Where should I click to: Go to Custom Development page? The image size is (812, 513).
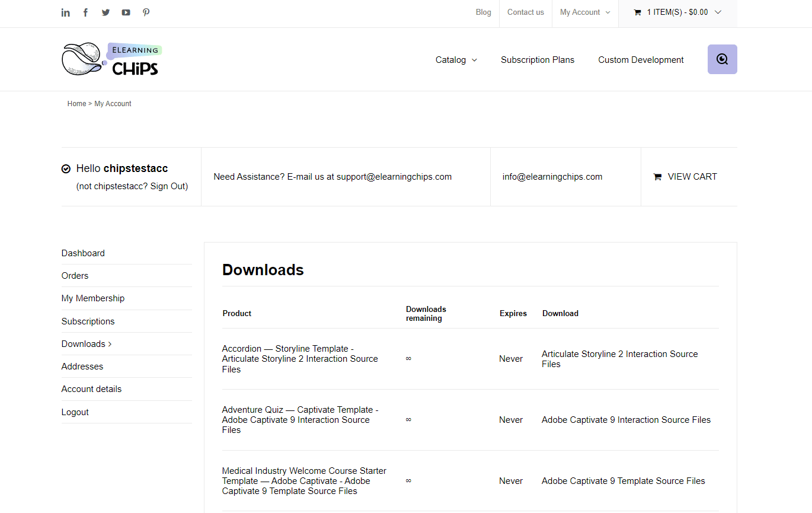pos(641,60)
